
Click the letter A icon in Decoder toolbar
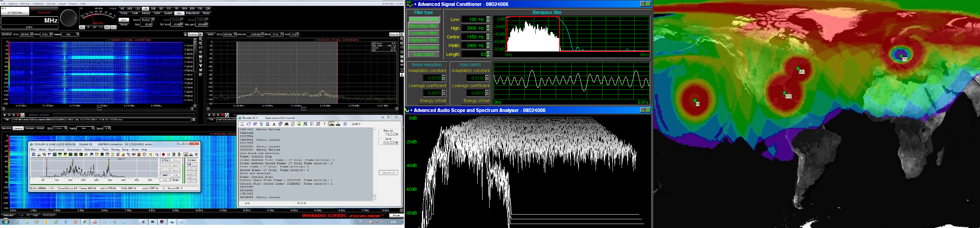[x=274, y=124]
